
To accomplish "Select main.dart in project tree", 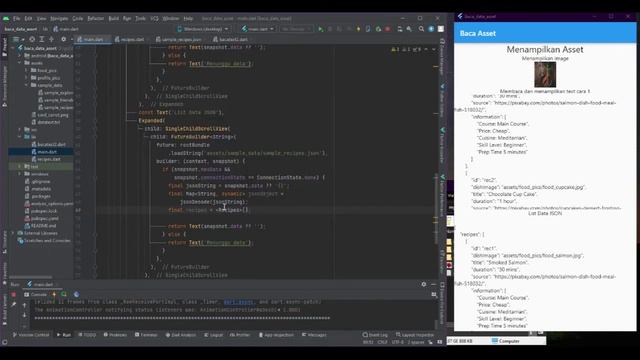I will [47, 152].
